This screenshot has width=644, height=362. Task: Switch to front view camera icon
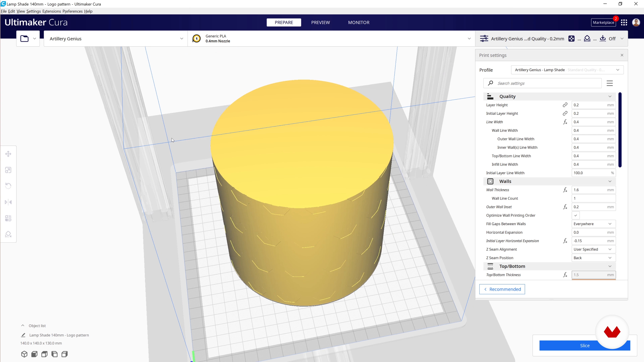[x=34, y=354]
